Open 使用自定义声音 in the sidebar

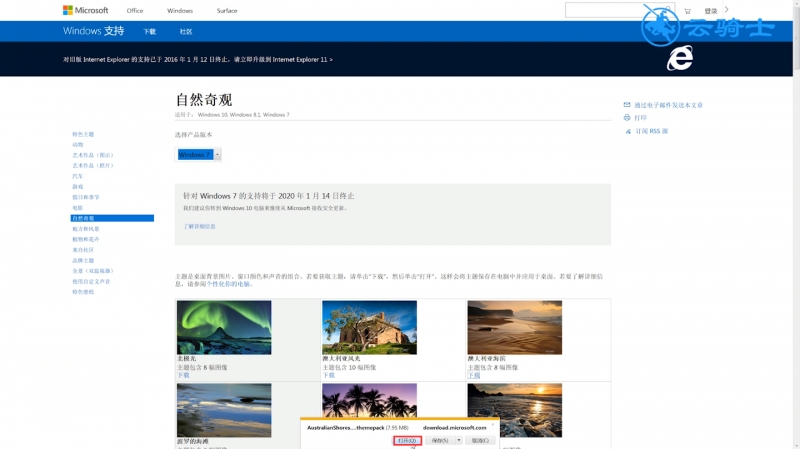pyautogui.click(x=91, y=281)
